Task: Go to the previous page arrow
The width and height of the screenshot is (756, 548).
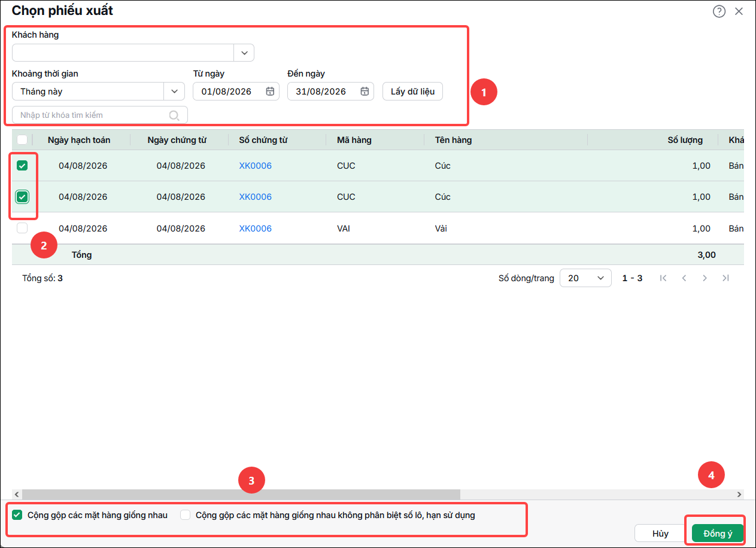Action: pos(684,278)
